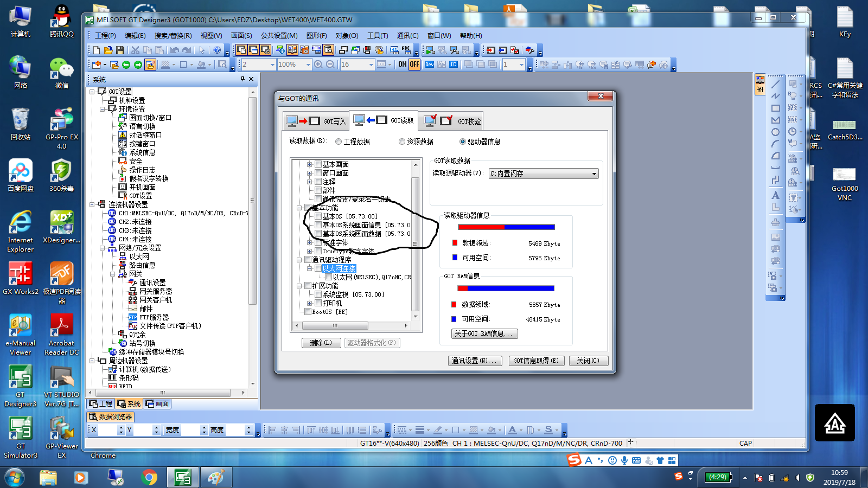Viewport: 868px width, 488px height.
Task: Open the 读取源驱动器 drive dropdown
Action: 594,174
